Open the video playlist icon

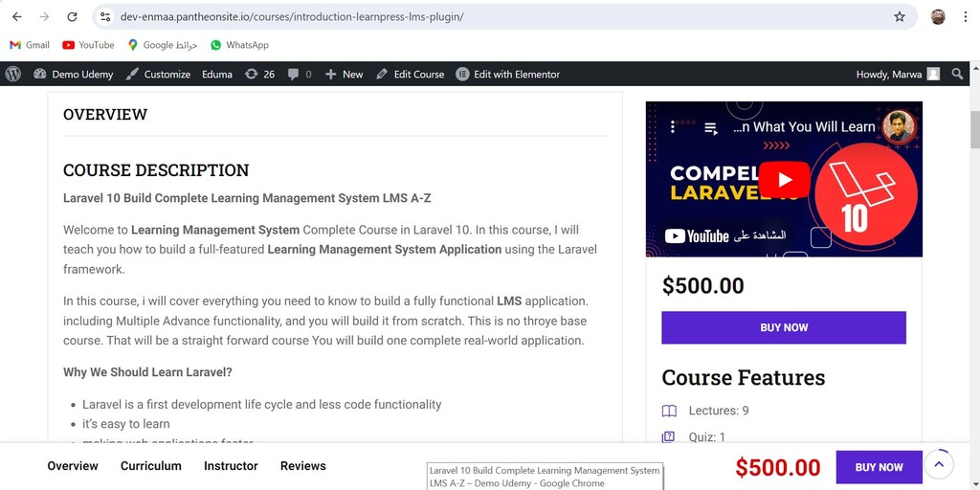coord(711,128)
